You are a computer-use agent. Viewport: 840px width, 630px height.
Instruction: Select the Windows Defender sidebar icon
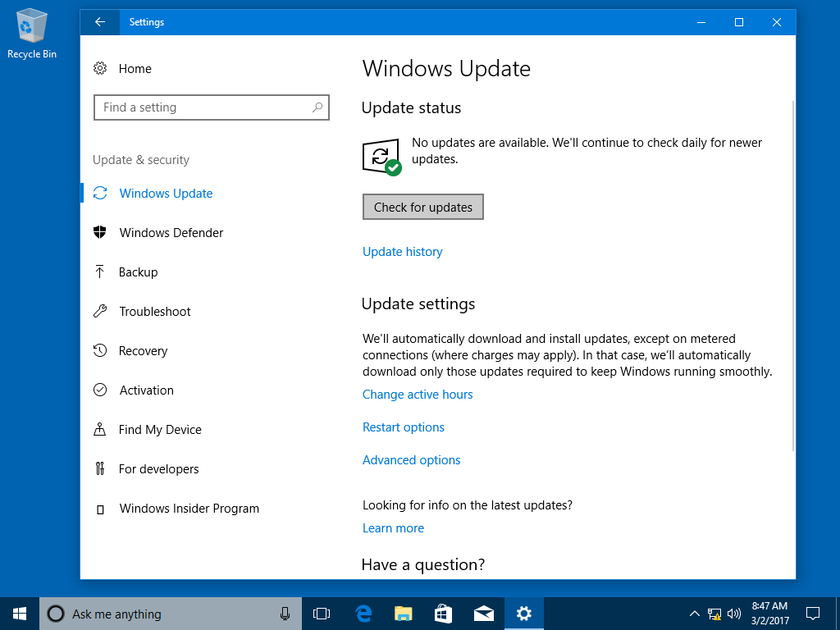(x=99, y=232)
